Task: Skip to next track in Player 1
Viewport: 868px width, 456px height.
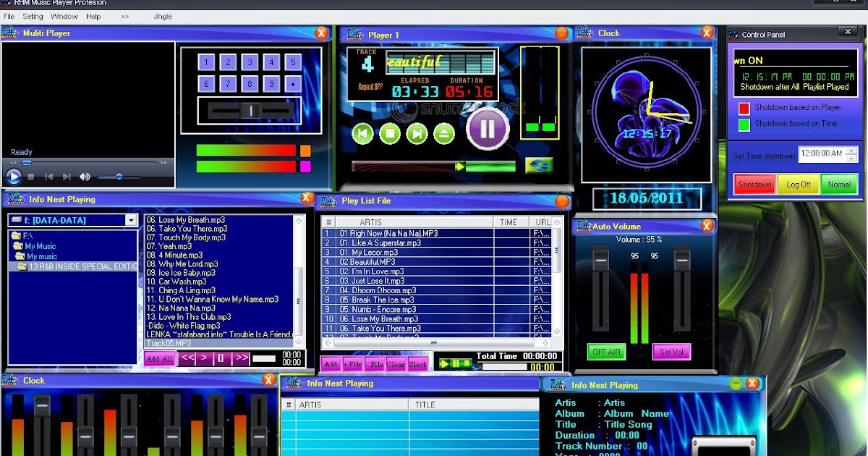Action: (417, 133)
